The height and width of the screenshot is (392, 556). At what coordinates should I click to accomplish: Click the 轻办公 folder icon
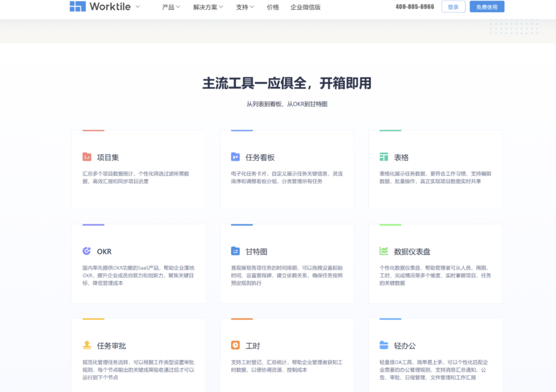(x=384, y=345)
